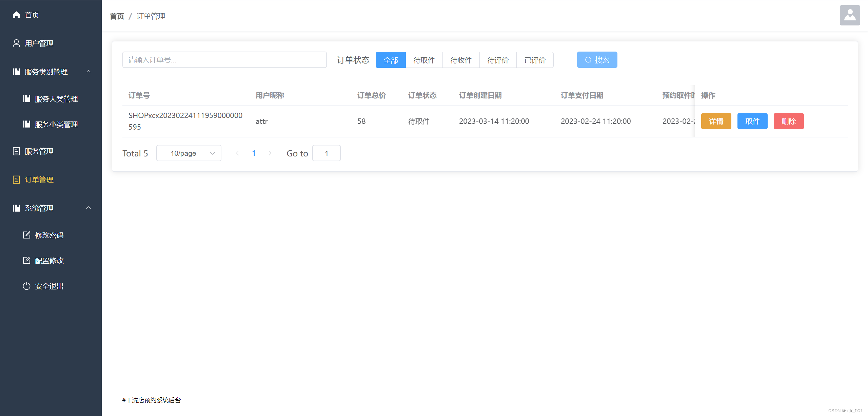
Task: Click the user management person icon
Action: tap(16, 43)
